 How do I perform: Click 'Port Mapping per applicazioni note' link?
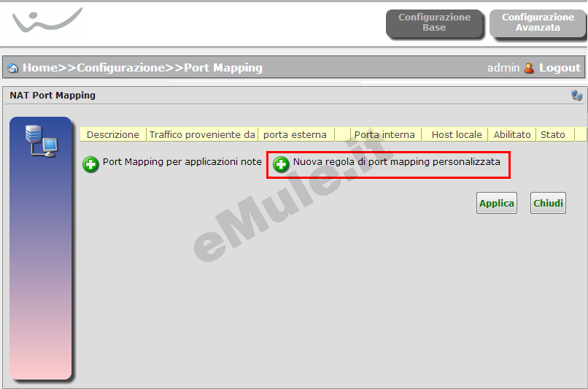(182, 162)
